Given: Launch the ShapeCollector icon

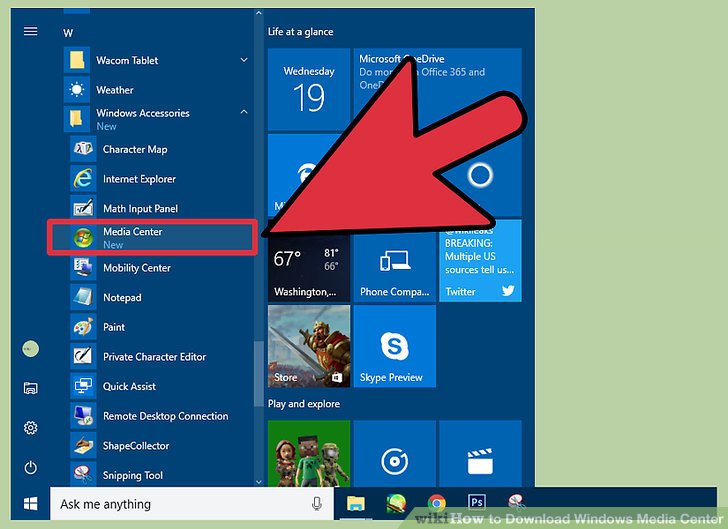Looking at the screenshot, I should tap(84, 445).
